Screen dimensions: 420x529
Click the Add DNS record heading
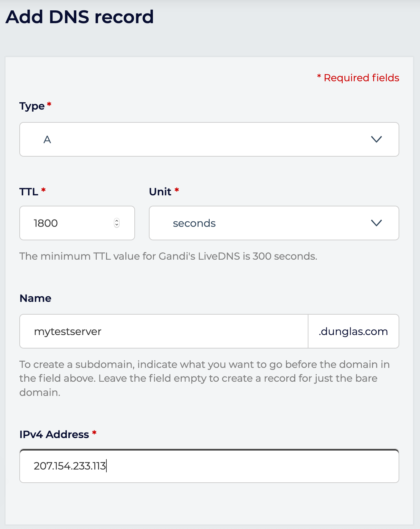point(80,16)
